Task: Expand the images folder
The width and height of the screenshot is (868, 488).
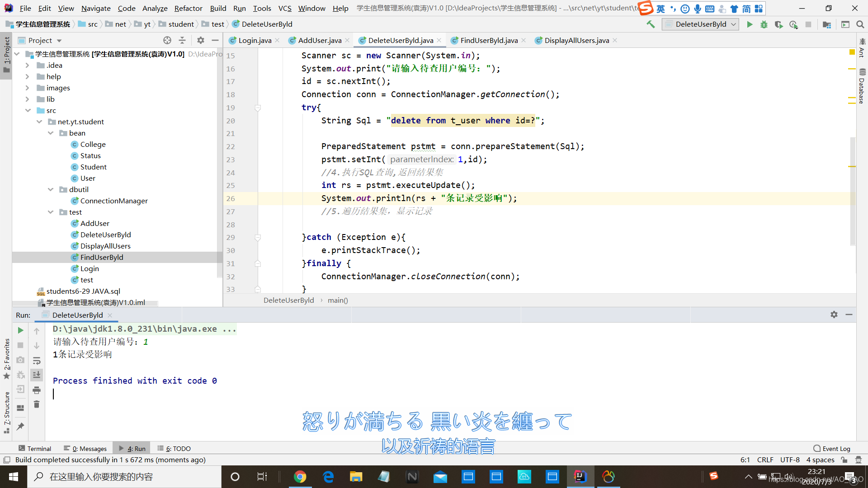Action: coord(27,88)
